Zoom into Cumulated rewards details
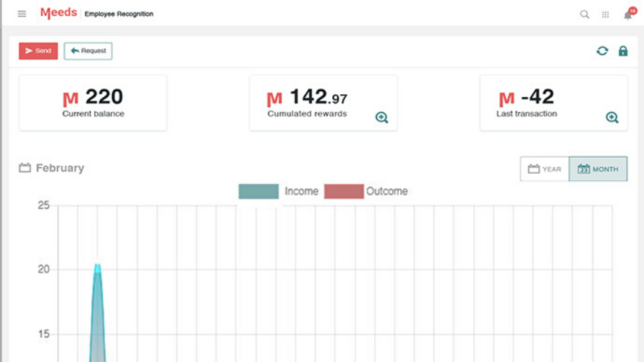This screenshot has height=362, width=644. pos(381,117)
